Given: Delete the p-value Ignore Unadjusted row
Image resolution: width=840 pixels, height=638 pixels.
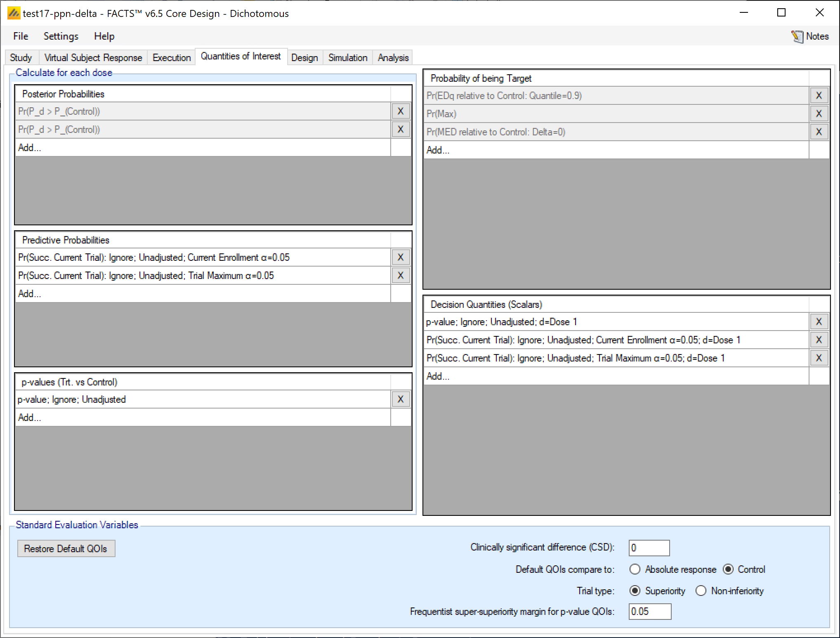Looking at the screenshot, I should [400, 399].
